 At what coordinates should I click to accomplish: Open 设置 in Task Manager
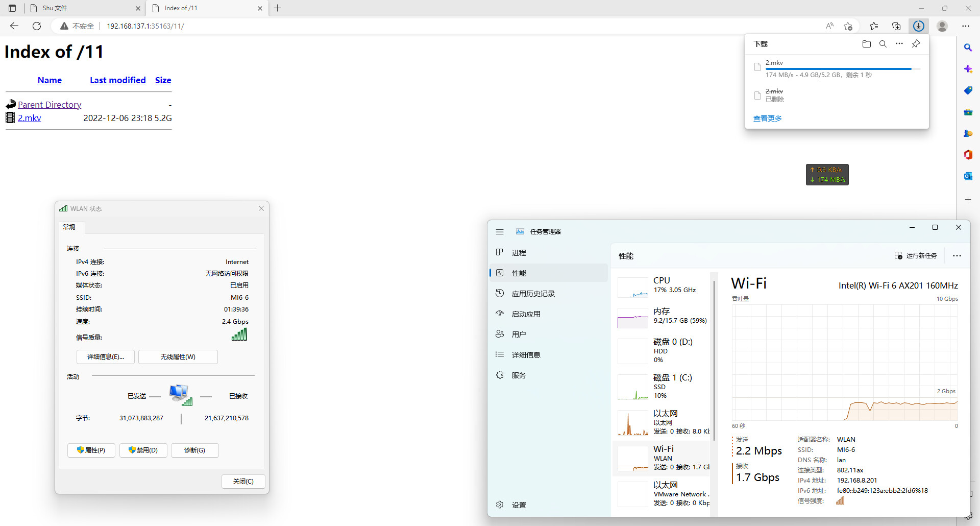(549, 505)
